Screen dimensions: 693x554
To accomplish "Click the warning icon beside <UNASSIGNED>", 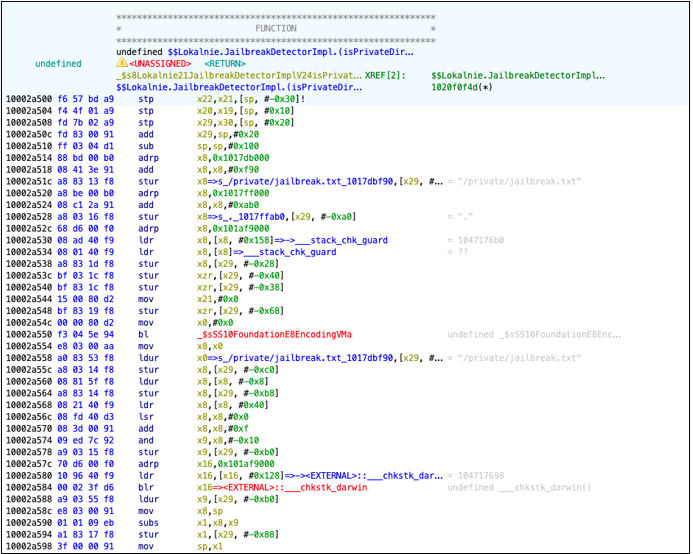I will [122, 63].
